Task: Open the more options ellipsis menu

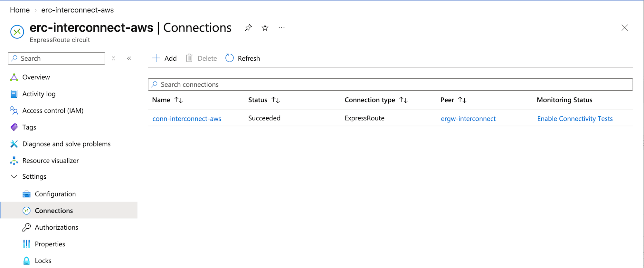Action: pos(282,28)
